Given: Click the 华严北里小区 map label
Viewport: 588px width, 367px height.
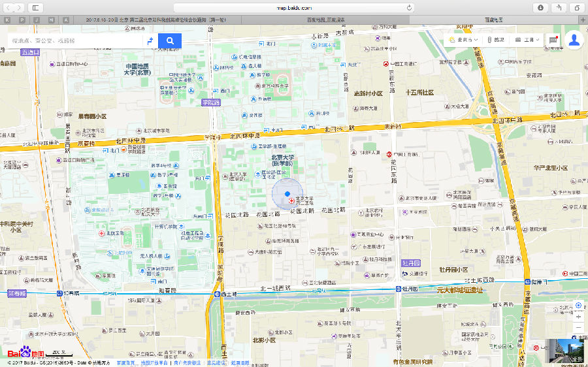Looking at the screenshot, I should coord(551,168).
